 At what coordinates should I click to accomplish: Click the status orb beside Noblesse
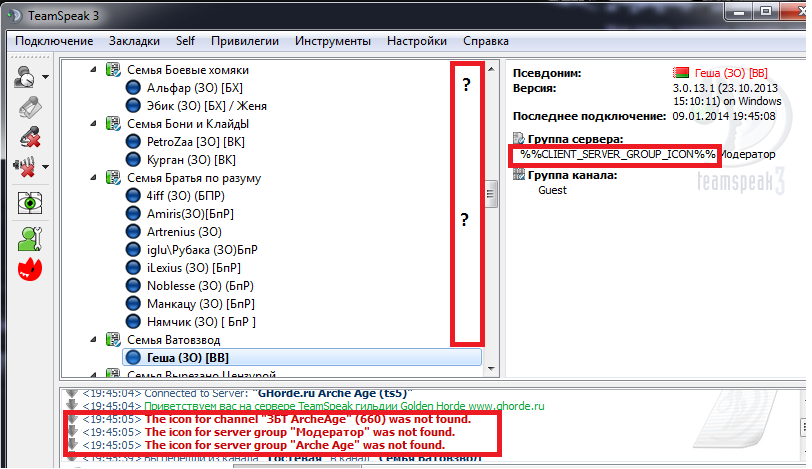[133, 286]
